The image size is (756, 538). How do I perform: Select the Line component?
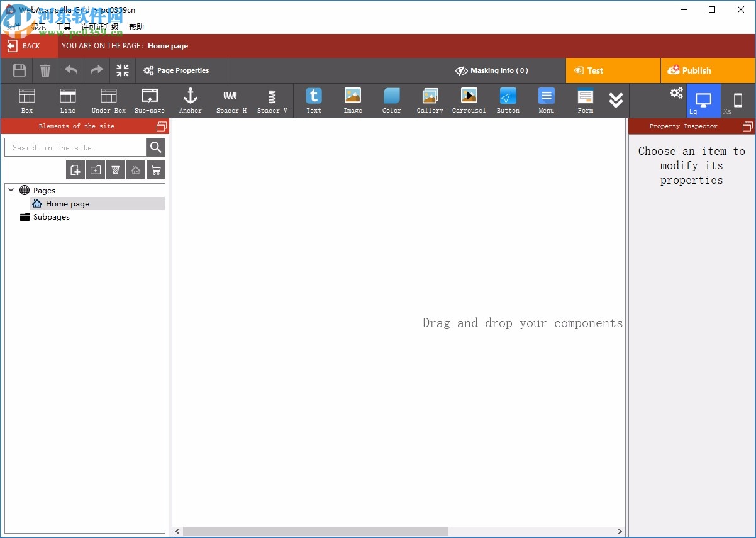point(68,101)
